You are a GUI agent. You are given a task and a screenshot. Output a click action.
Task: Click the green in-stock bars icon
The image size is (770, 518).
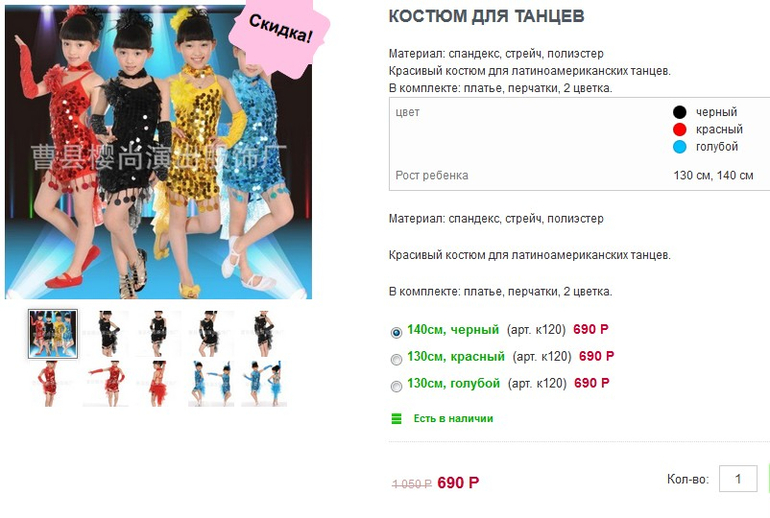point(396,418)
